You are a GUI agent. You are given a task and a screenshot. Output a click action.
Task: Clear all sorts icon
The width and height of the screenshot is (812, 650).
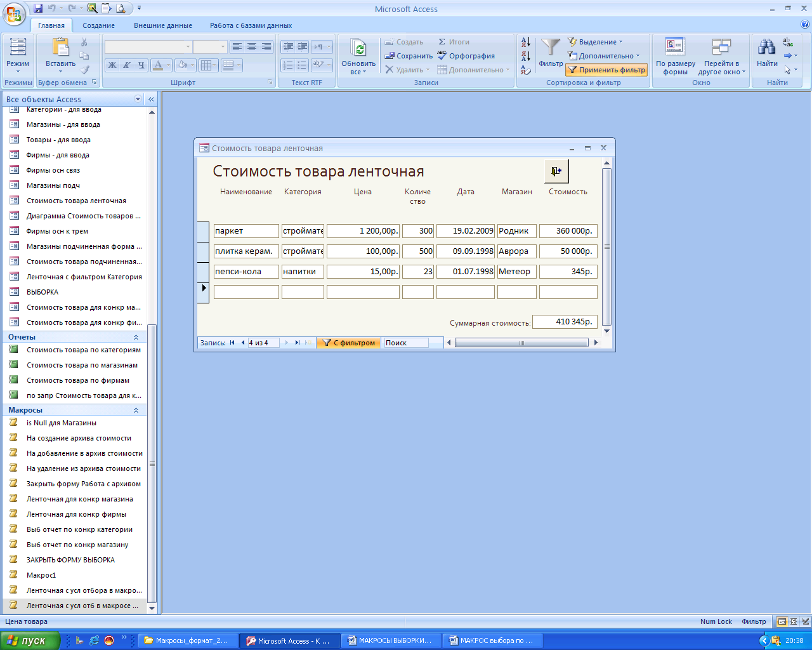(526, 70)
